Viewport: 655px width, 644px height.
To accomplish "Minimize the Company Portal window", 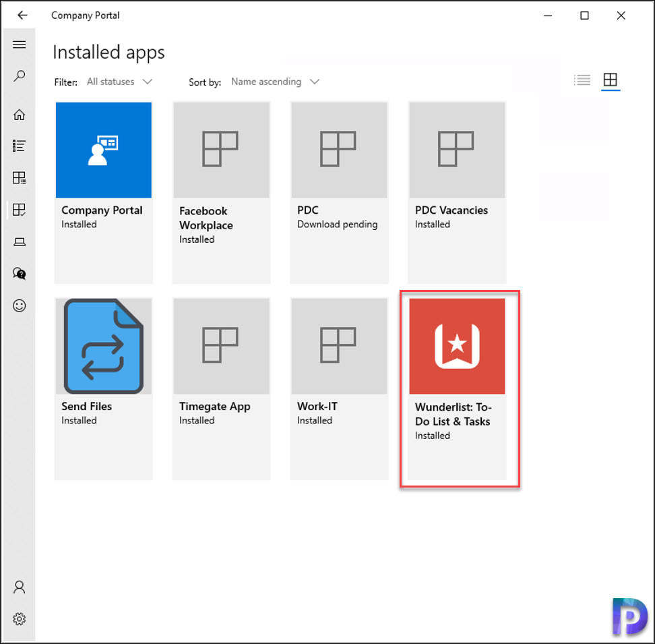I will point(548,16).
